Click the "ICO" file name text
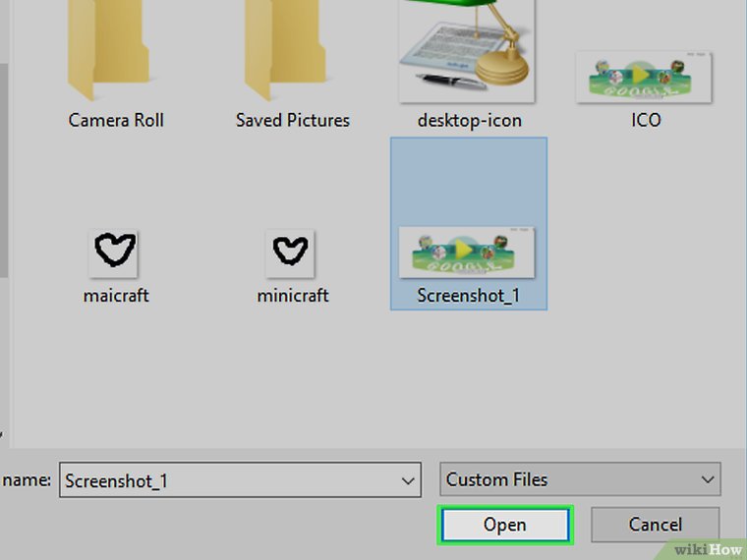The height and width of the screenshot is (560, 747). pyautogui.click(x=646, y=121)
